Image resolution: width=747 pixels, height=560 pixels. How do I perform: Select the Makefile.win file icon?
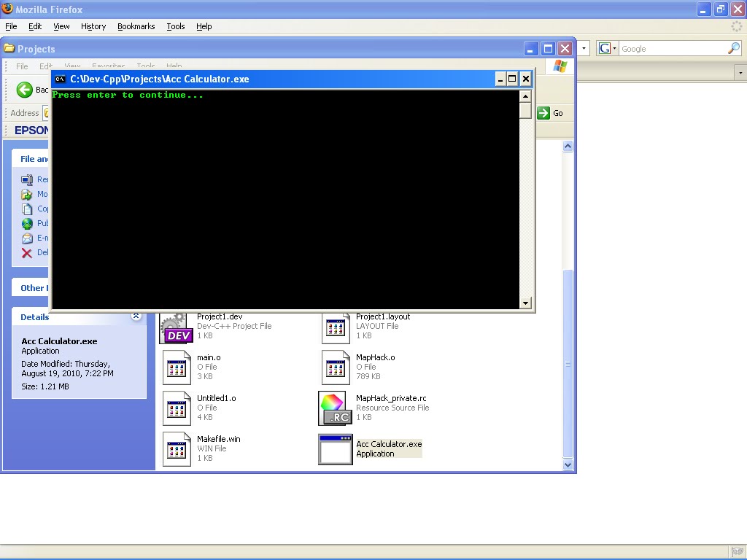click(x=177, y=449)
